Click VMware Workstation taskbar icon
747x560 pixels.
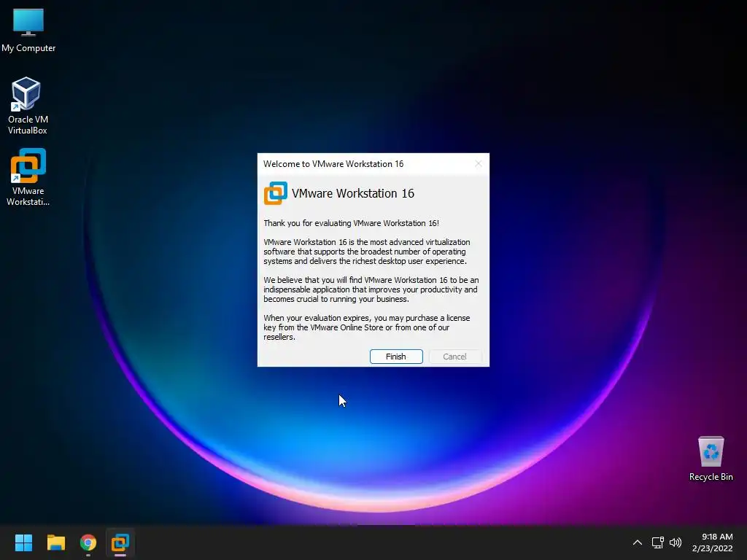pyautogui.click(x=120, y=542)
